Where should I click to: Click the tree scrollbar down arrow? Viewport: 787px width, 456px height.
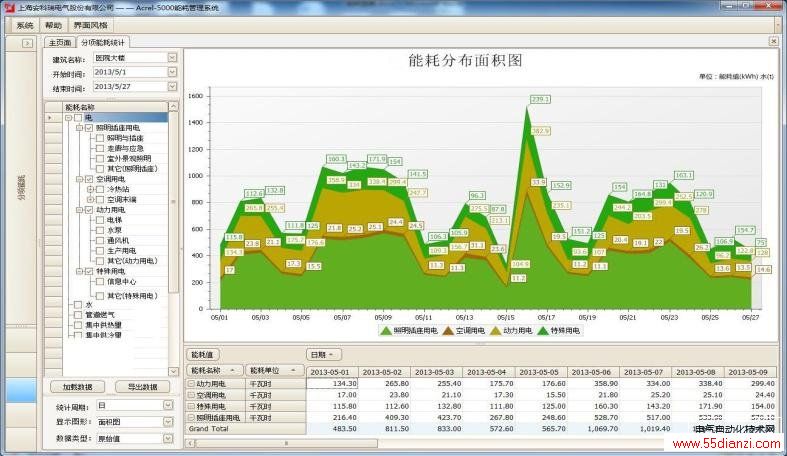[x=173, y=371]
